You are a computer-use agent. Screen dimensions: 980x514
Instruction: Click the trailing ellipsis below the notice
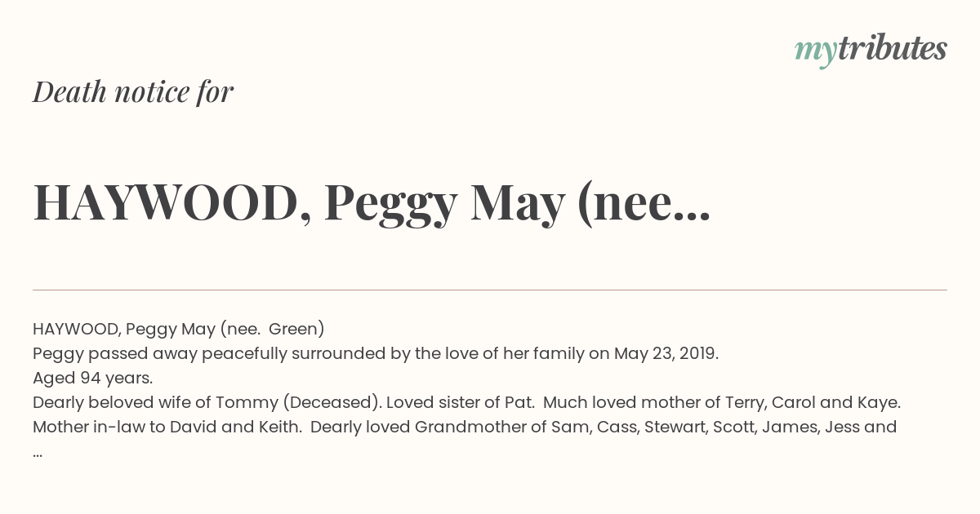tap(38, 453)
